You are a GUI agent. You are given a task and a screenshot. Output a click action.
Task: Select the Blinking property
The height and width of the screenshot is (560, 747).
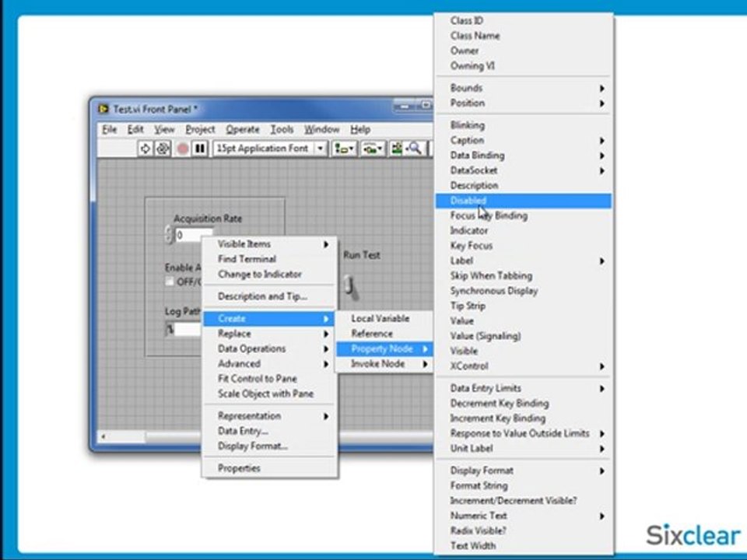524,125
